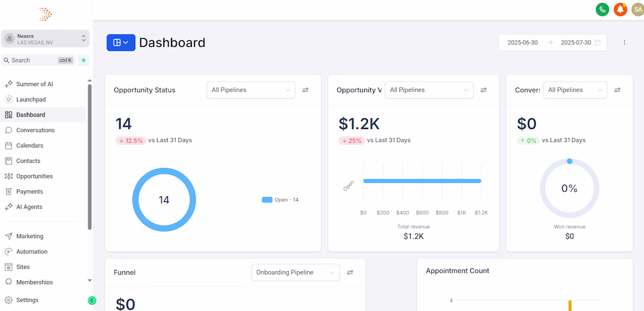Open the orange notifications bell
Image resolution: width=644 pixels, height=311 pixels.
[620, 9]
